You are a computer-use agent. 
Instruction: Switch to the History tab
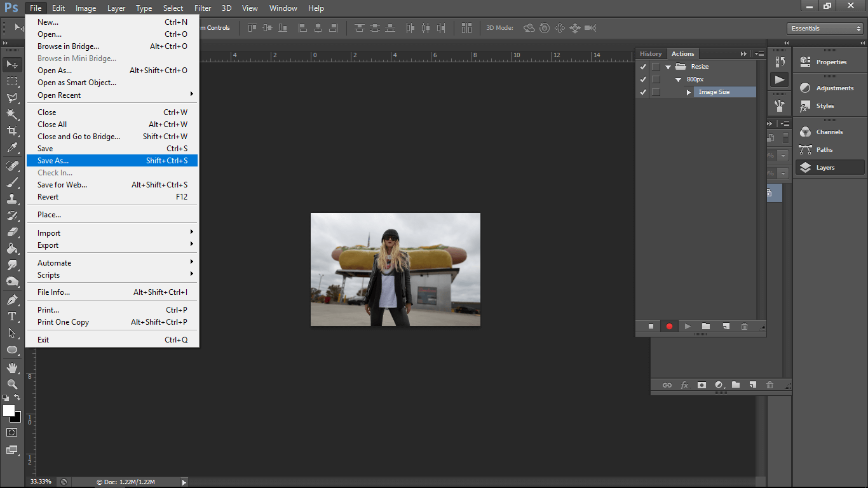pyautogui.click(x=651, y=53)
